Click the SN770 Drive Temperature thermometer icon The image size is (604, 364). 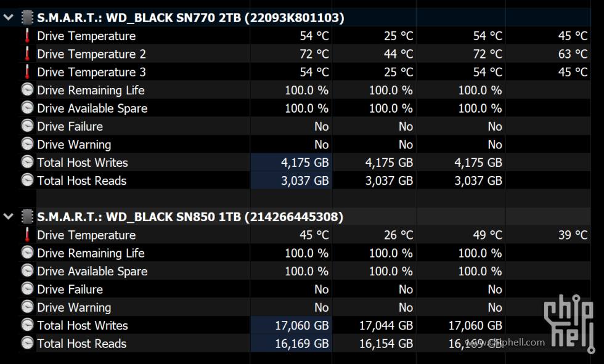pos(27,35)
